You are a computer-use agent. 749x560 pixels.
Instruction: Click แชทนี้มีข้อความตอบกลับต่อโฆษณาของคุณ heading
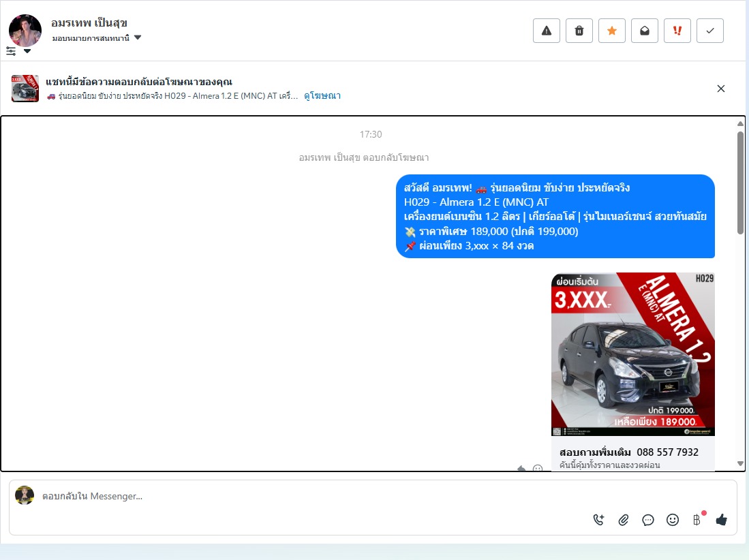tap(139, 82)
